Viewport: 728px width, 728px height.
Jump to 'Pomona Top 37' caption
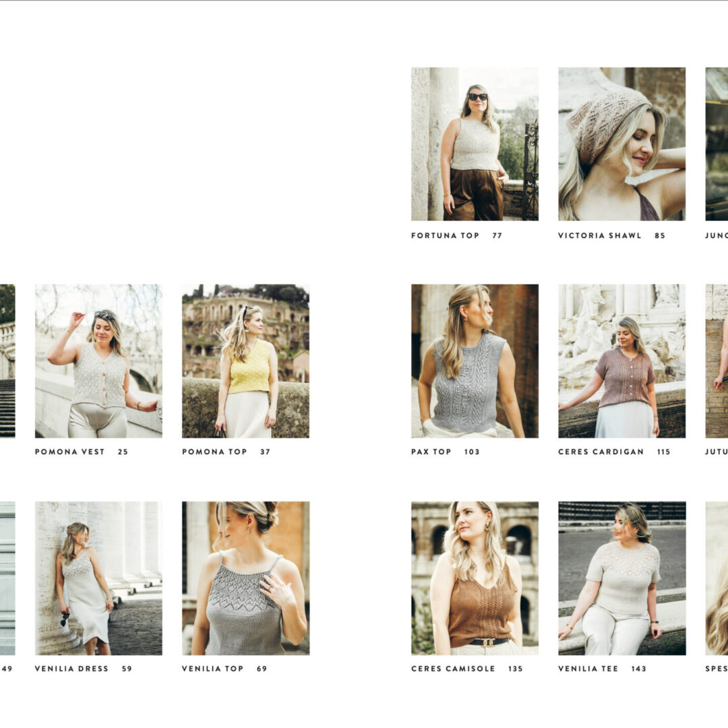pyautogui.click(x=226, y=452)
